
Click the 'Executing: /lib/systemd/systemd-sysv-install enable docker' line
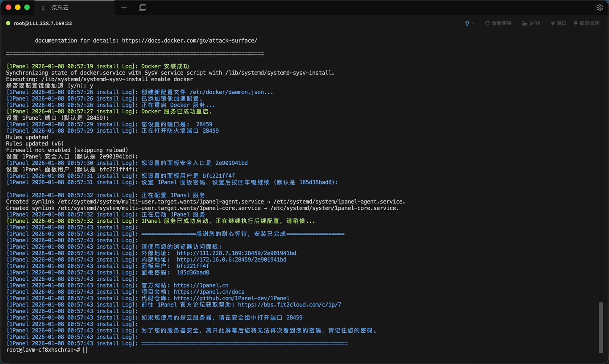coord(99,79)
